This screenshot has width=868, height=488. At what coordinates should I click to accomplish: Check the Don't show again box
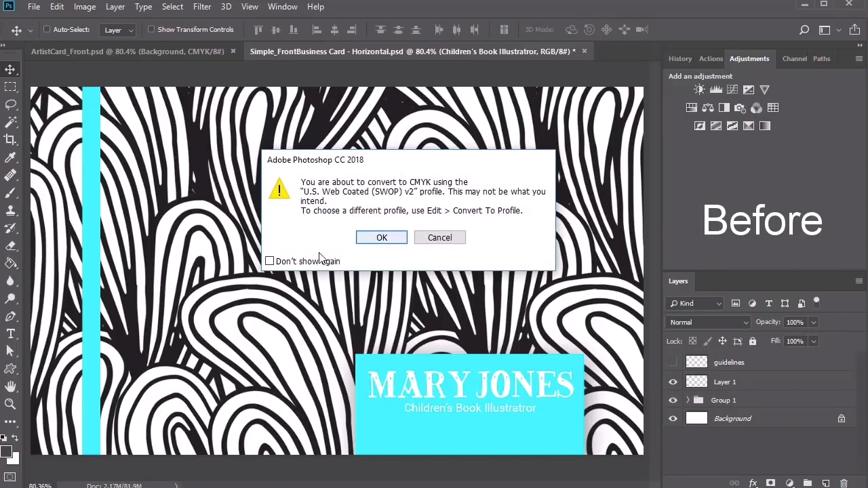coord(270,261)
